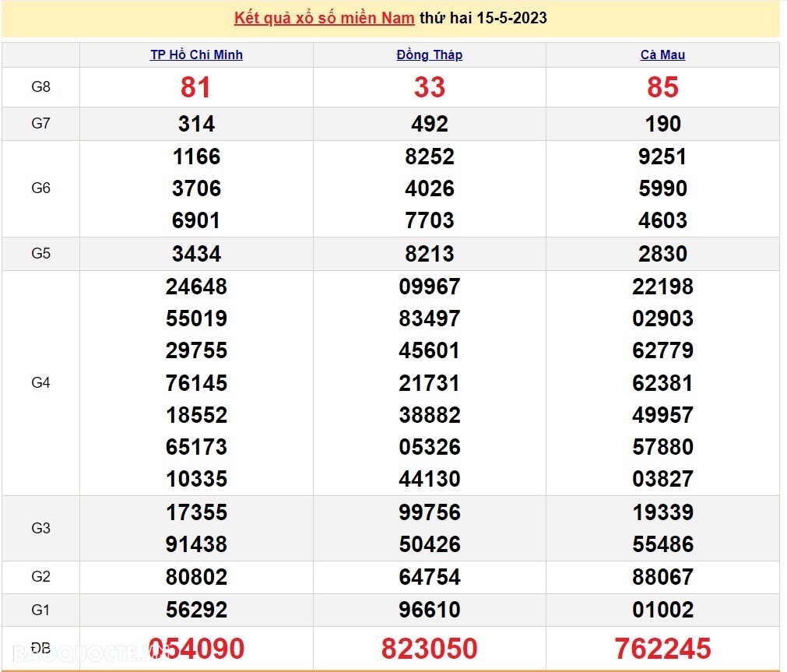Select the Đồng Tháp G8 number 33
The width and height of the screenshot is (787, 672).
pos(429,87)
